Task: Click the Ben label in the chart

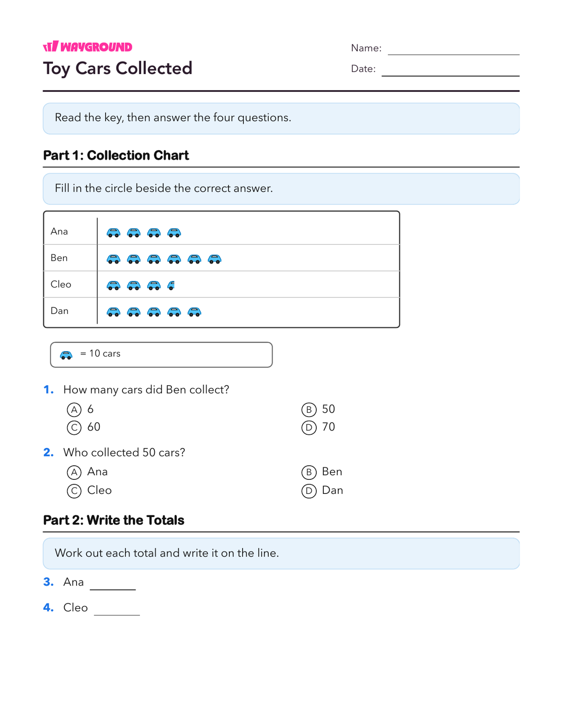Action: [x=59, y=258]
